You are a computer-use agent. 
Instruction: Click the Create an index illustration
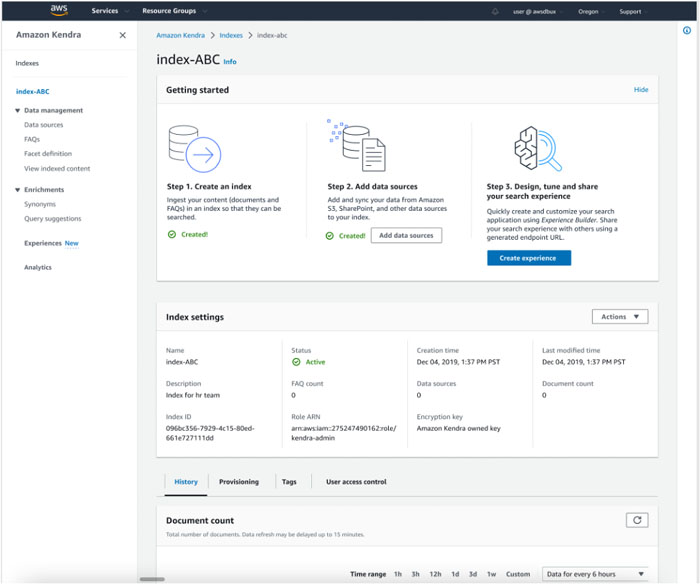click(195, 149)
